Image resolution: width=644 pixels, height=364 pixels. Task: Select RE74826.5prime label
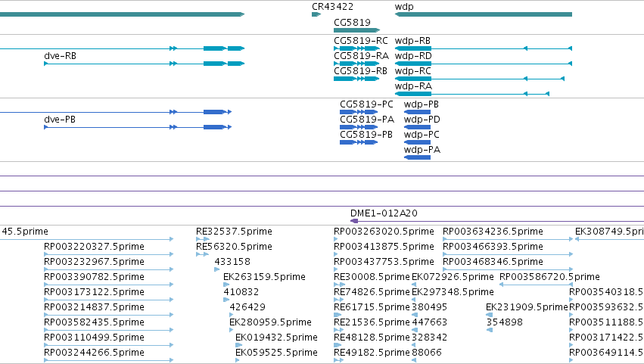pyautogui.click(x=372, y=292)
